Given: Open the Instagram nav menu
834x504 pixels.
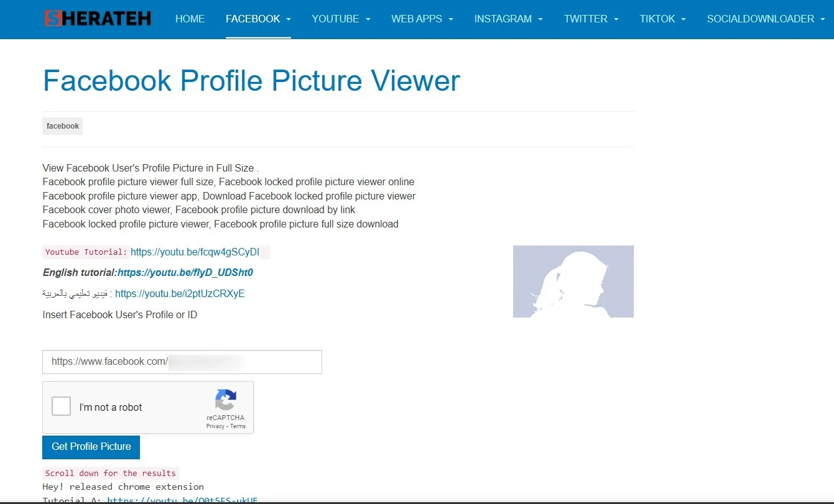Looking at the screenshot, I should pos(508,19).
